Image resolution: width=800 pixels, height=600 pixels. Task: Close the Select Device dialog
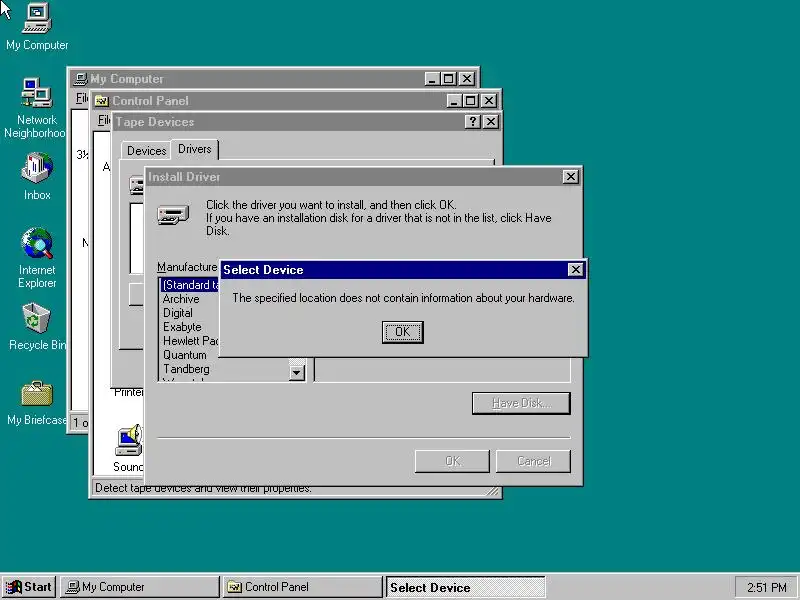click(576, 269)
